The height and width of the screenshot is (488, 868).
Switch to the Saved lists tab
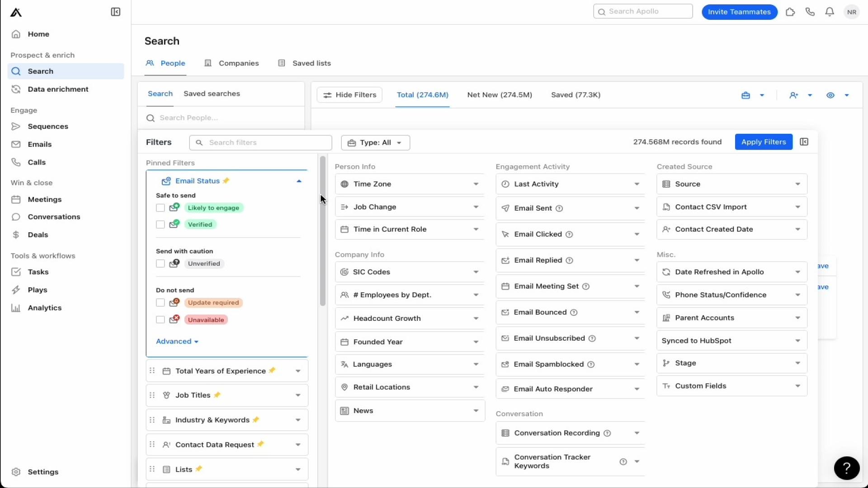(304, 63)
